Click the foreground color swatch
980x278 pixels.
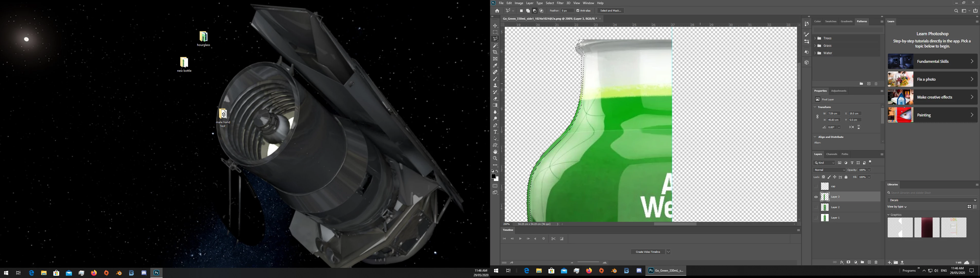(493, 176)
